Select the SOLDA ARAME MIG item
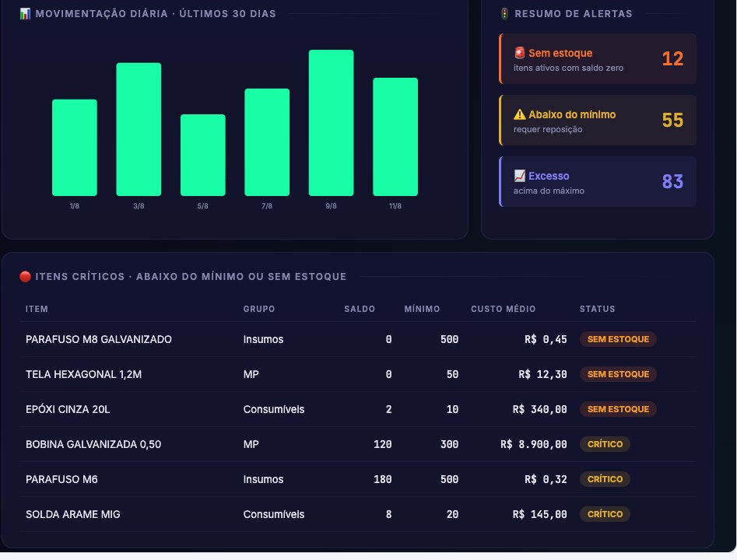 coord(73,514)
